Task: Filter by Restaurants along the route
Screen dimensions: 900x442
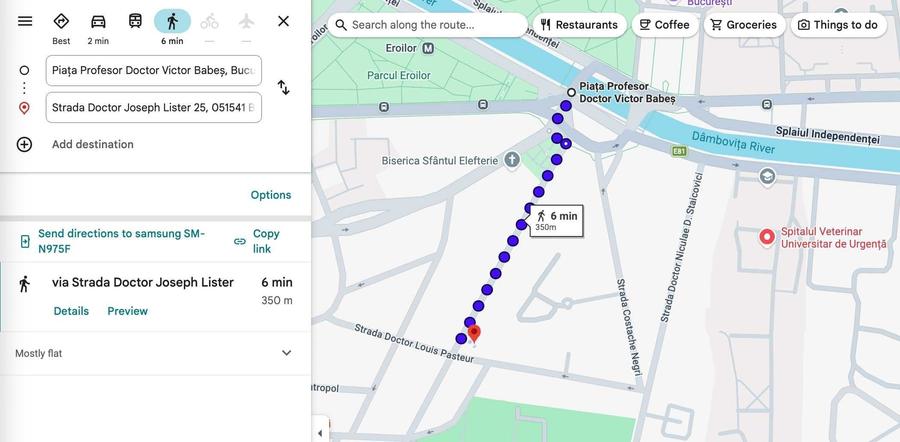Action: pos(580,25)
